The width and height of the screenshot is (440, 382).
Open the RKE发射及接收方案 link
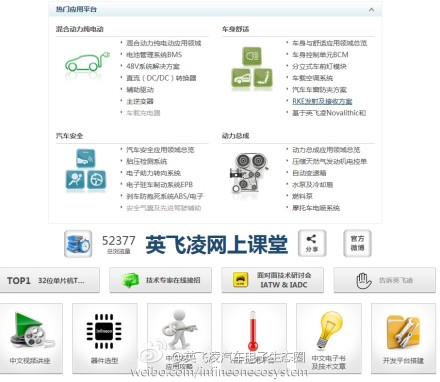coord(322,101)
